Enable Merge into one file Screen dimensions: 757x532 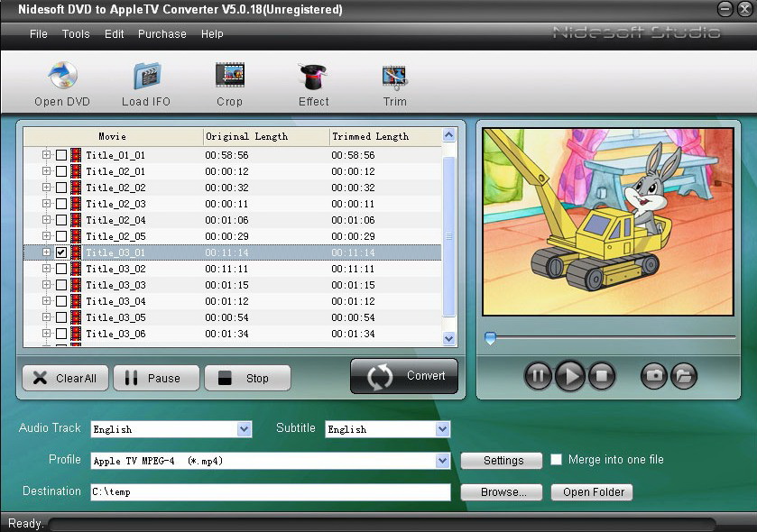click(x=556, y=460)
